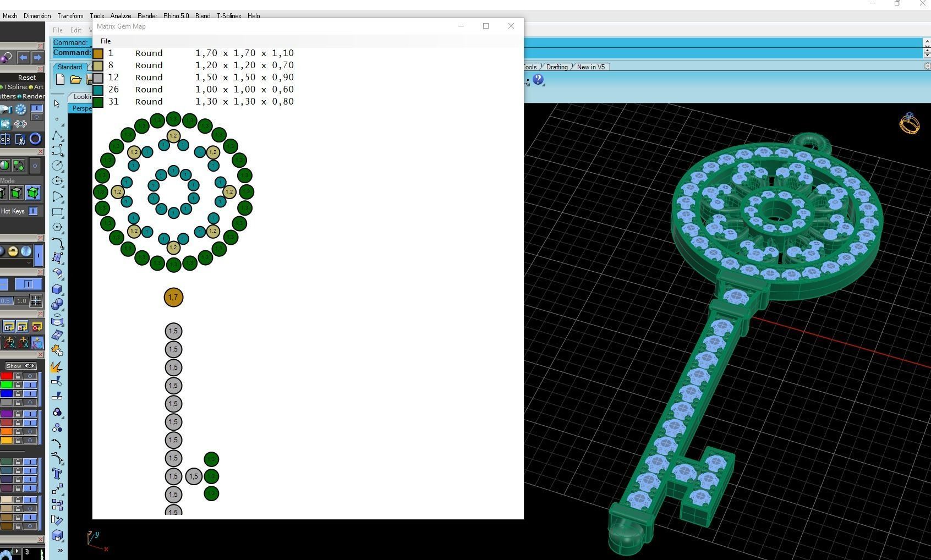Select the Box solid tool
The image size is (931, 560).
tap(57, 289)
